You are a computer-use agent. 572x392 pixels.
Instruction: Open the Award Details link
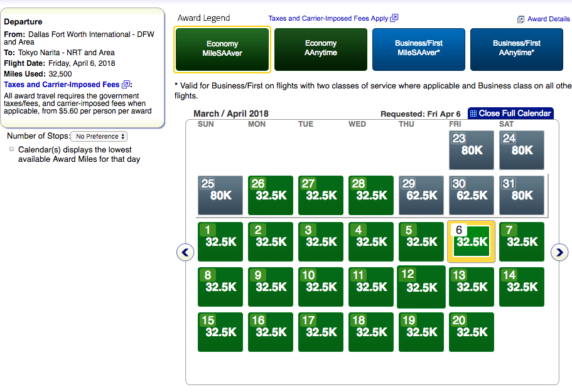(x=548, y=19)
